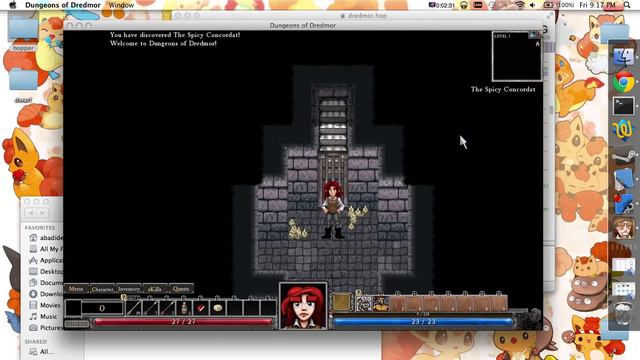
Task: Open the Apple menu
Action: click(x=13, y=5)
